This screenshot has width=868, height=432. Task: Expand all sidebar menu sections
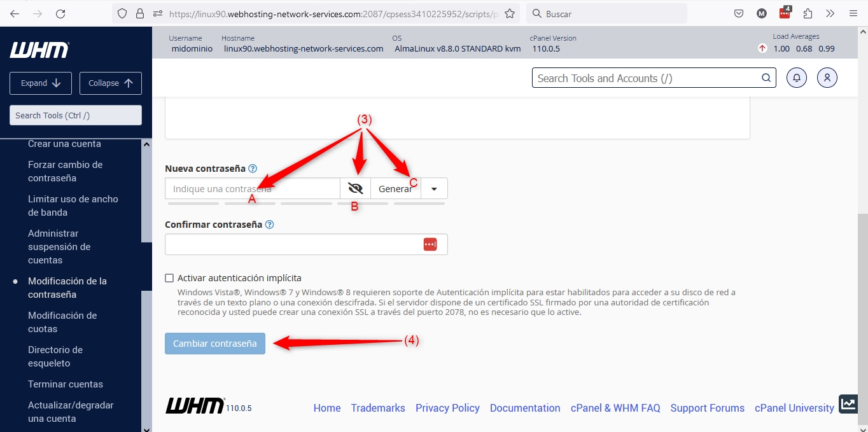[41, 83]
